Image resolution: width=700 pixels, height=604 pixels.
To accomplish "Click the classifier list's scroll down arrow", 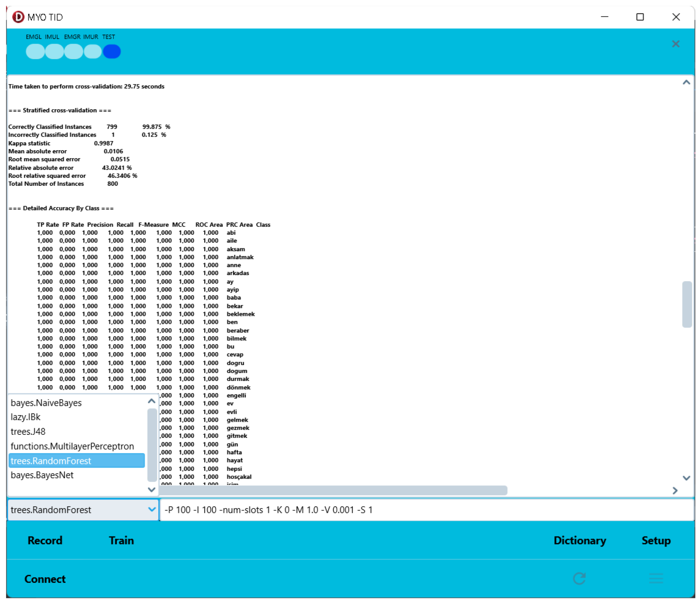I will 152,489.
